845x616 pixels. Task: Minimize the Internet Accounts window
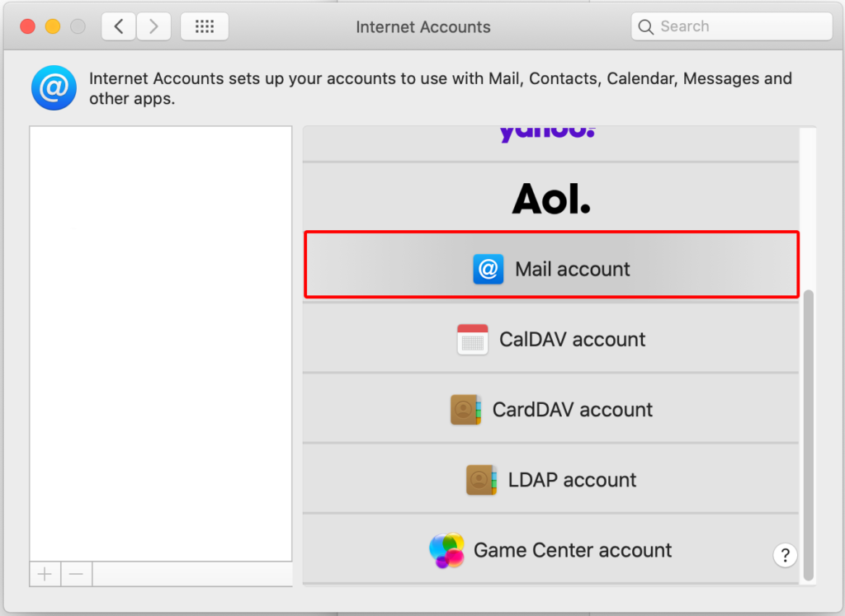point(53,26)
